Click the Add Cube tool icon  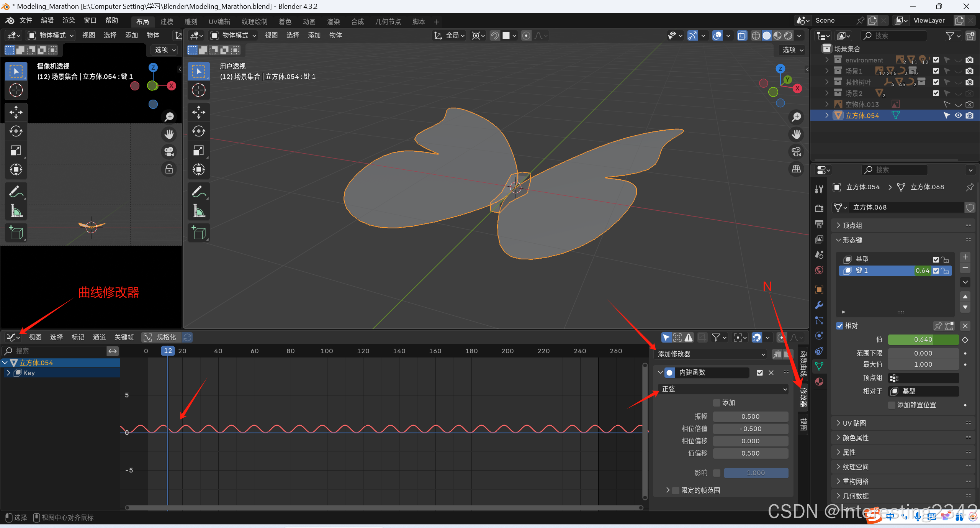point(198,233)
